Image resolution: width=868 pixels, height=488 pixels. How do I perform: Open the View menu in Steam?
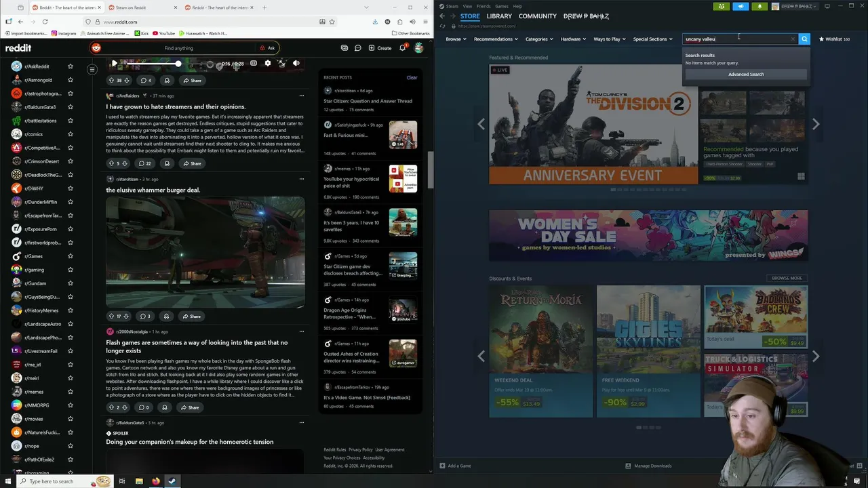(467, 6)
